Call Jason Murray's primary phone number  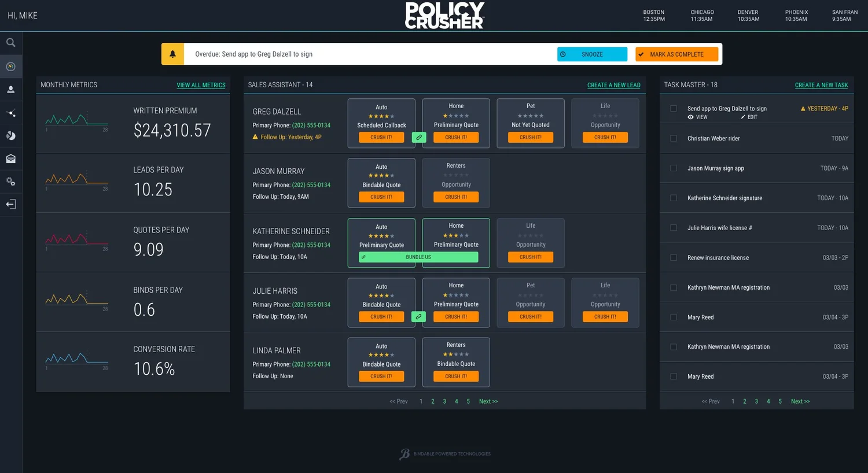pos(311,185)
